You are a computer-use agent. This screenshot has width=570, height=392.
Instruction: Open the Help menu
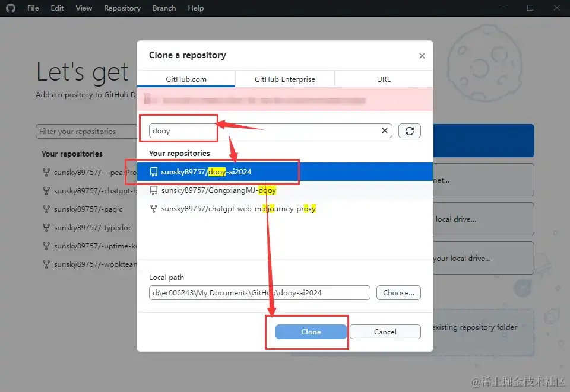(x=195, y=8)
